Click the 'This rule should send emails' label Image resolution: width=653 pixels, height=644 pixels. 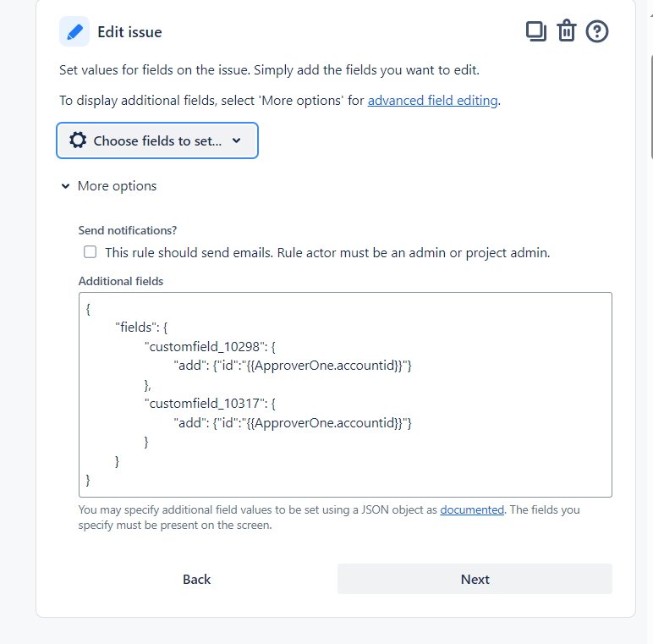327,252
